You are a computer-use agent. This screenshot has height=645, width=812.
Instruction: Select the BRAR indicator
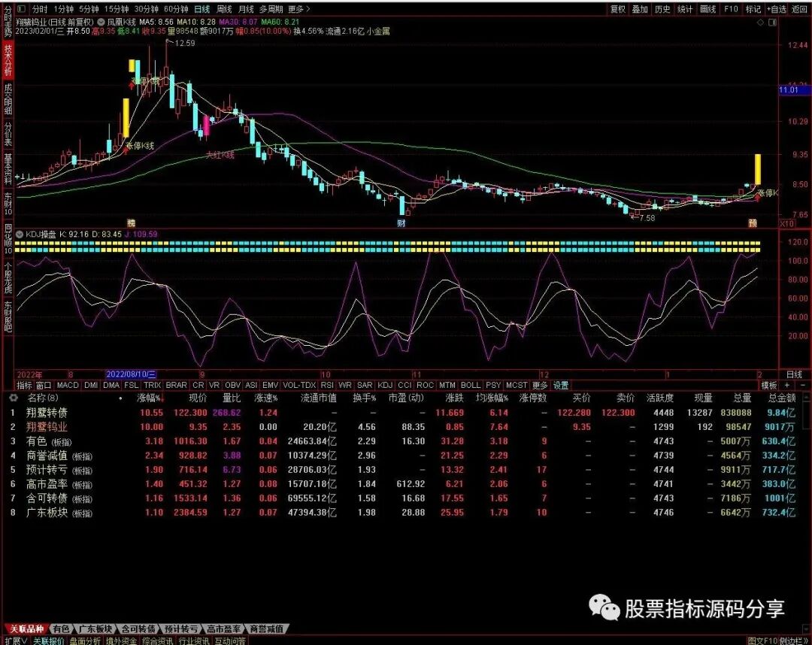tap(176, 385)
